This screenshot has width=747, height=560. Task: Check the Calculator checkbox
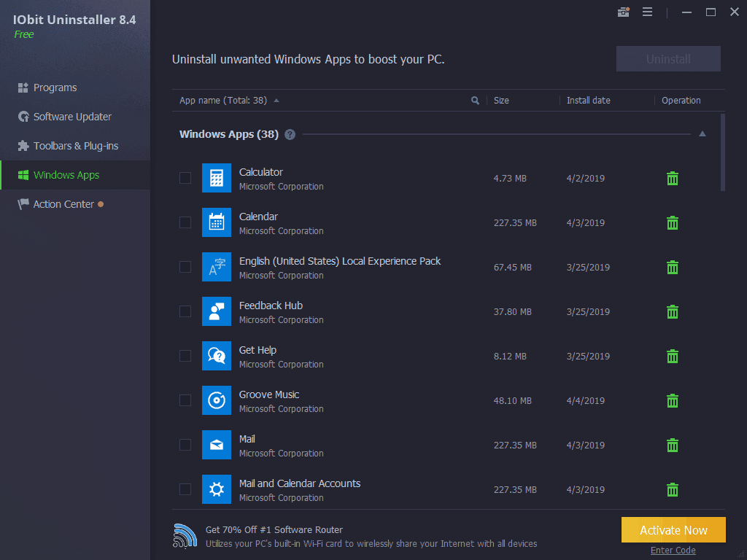pyautogui.click(x=185, y=178)
